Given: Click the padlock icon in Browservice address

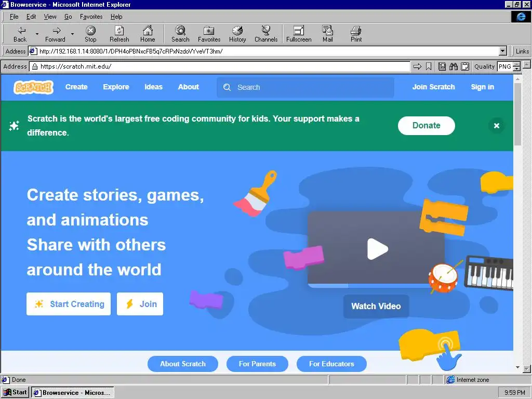Looking at the screenshot, I should pyautogui.click(x=35, y=66).
